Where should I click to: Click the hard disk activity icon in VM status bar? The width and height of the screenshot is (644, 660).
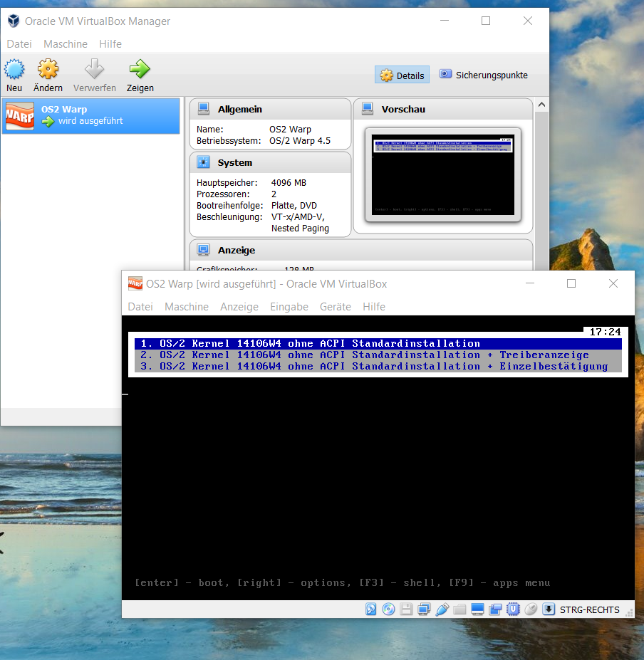370,609
